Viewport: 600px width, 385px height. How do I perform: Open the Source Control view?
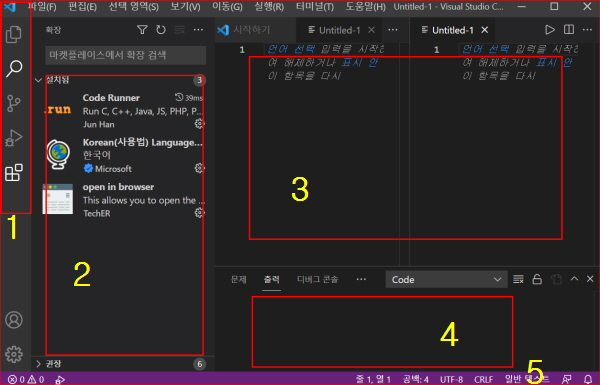tap(14, 103)
